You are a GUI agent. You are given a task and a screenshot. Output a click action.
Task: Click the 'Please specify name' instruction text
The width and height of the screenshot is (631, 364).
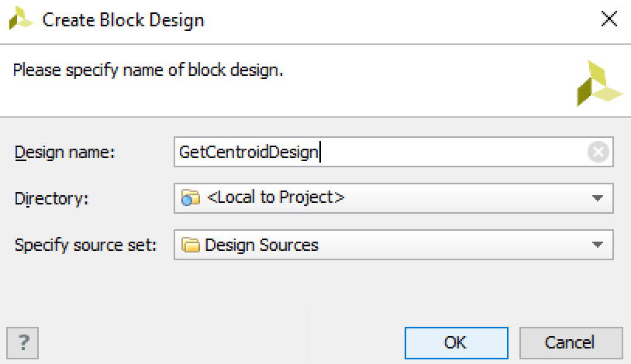[148, 70]
